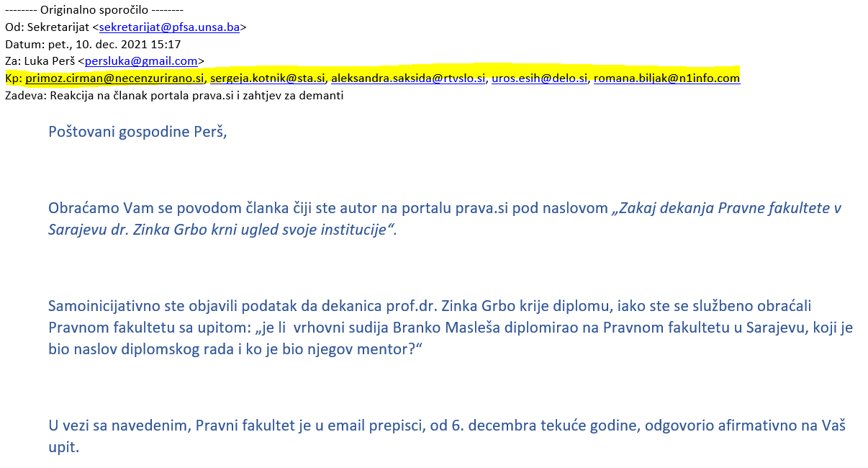Click the greeting 'Poštovani gospodine Perš,'
This screenshot has height=468, width=868.
pos(137,132)
